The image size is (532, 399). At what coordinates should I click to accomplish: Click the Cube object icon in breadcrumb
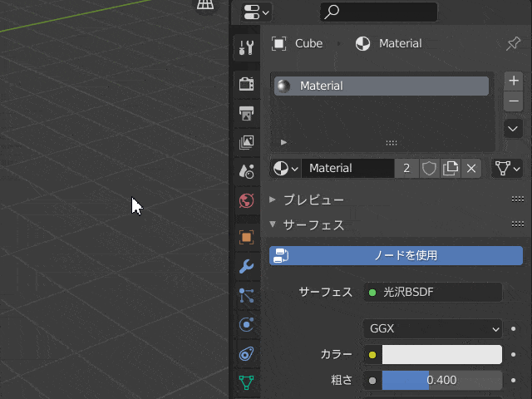279,44
